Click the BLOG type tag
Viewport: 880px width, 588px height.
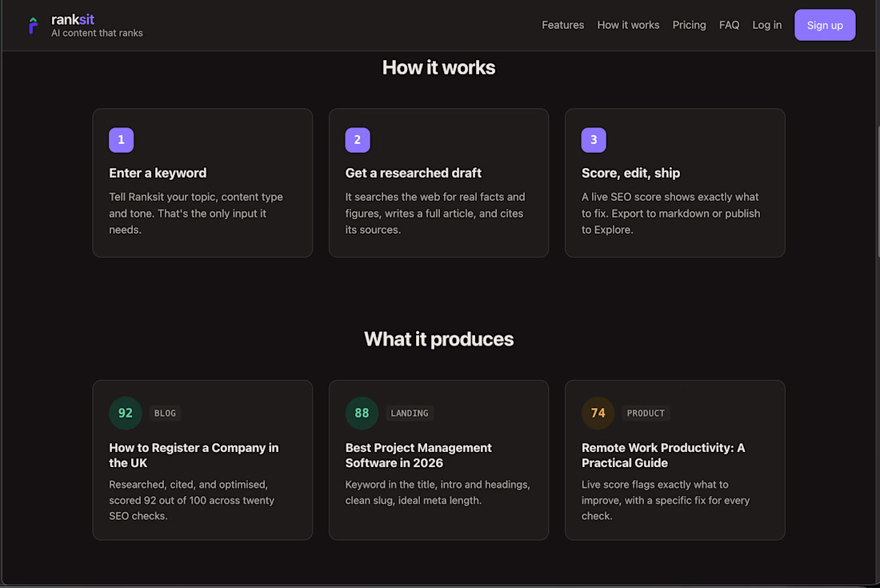tap(165, 413)
